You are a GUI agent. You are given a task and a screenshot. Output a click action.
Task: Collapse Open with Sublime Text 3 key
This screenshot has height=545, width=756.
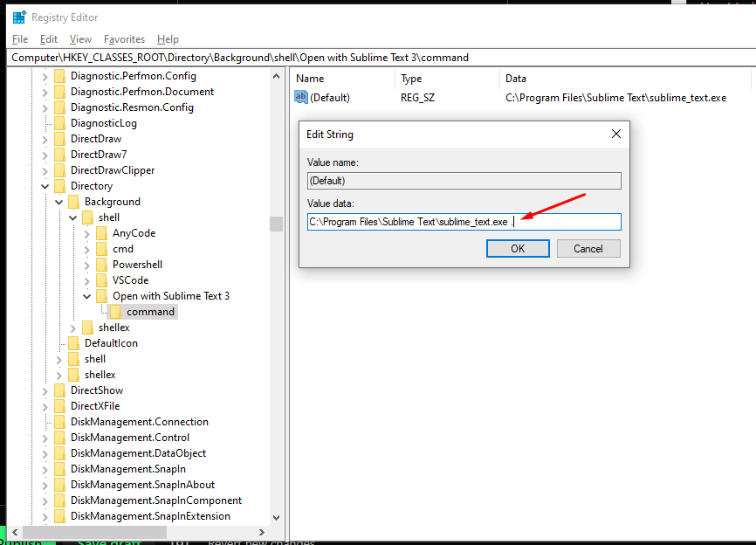(x=86, y=296)
